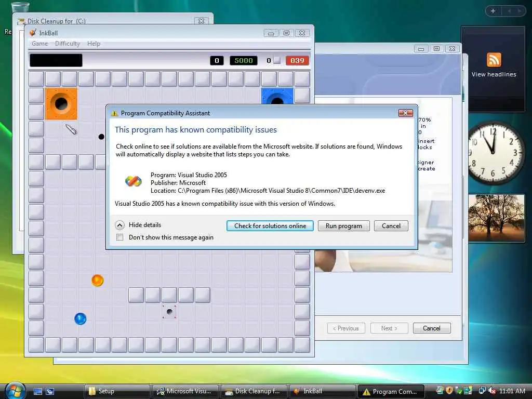Click the sidebar next gadgets arrow
This screenshot has width=532, height=399.
point(519,11)
